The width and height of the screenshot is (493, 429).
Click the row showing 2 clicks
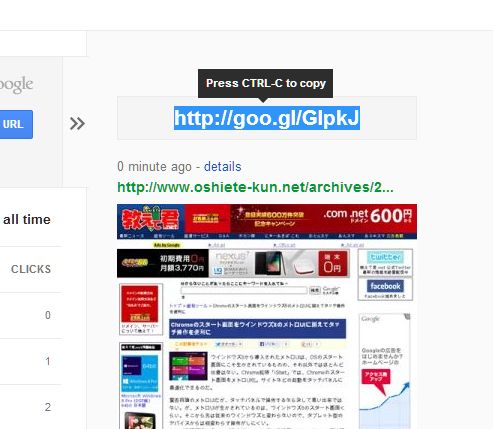point(31,407)
